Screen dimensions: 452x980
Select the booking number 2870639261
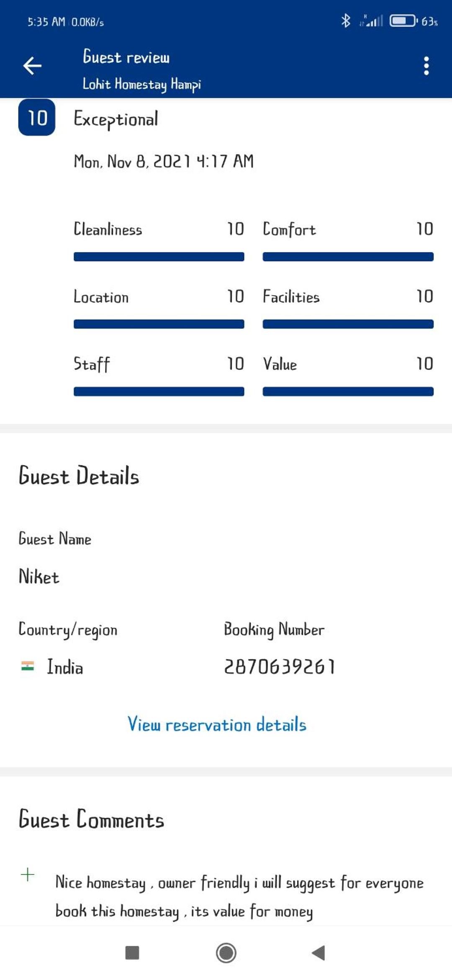tap(280, 666)
